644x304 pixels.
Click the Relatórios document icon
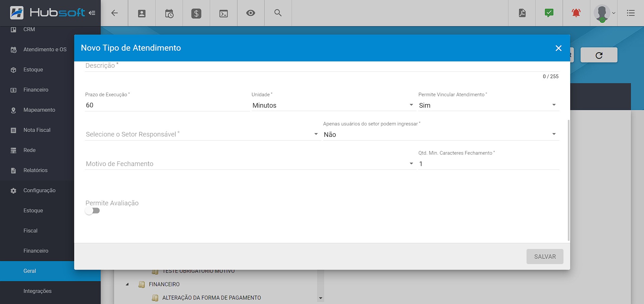[x=13, y=170]
